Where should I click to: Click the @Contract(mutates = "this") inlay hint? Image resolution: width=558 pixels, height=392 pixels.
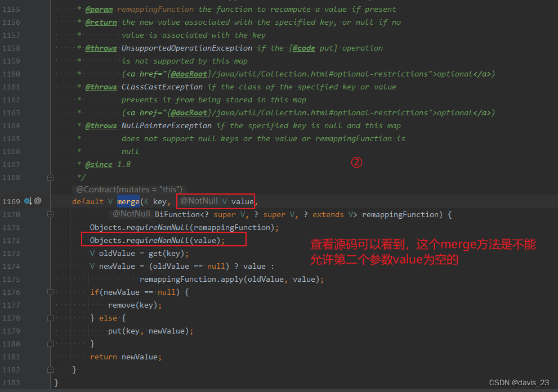pos(129,190)
